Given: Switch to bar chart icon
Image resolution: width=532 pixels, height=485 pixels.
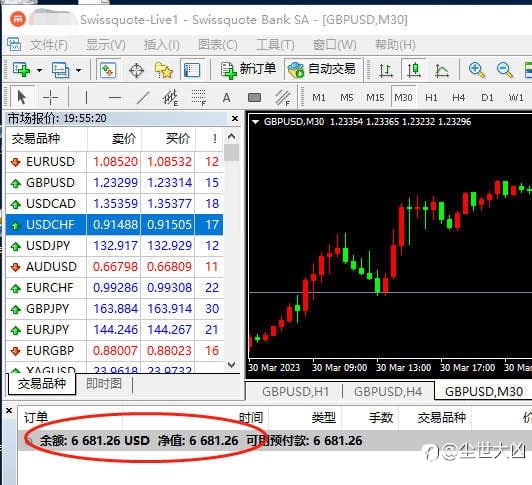Looking at the screenshot, I should [x=385, y=70].
